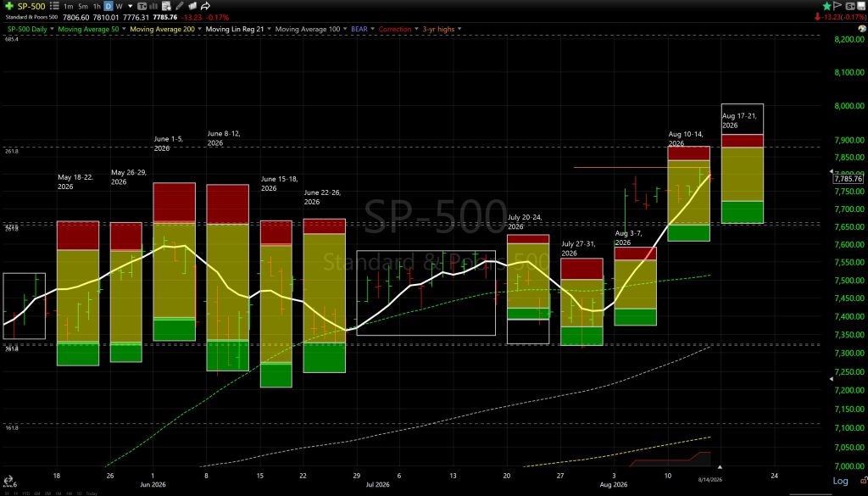This screenshot has width=868, height=496.
Task: Click the red -13.23(-0.17%) change readout at top right
Action: click(x=840, y=17)
